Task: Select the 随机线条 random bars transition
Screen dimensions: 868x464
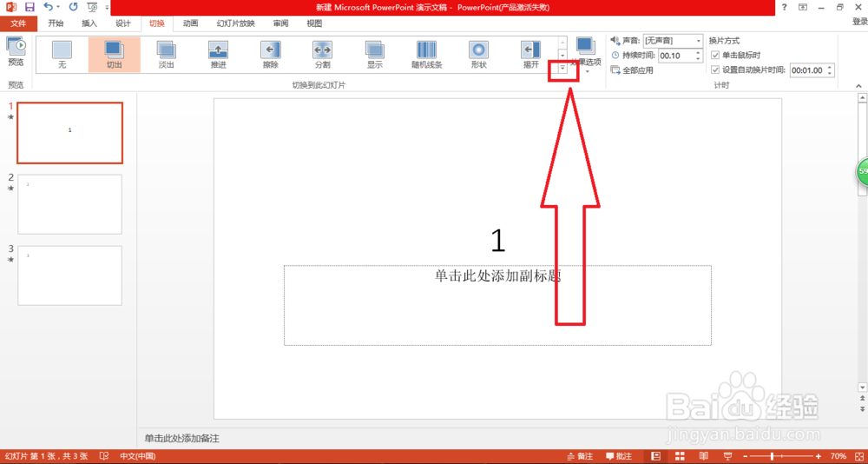Action: tap(427, 55)
